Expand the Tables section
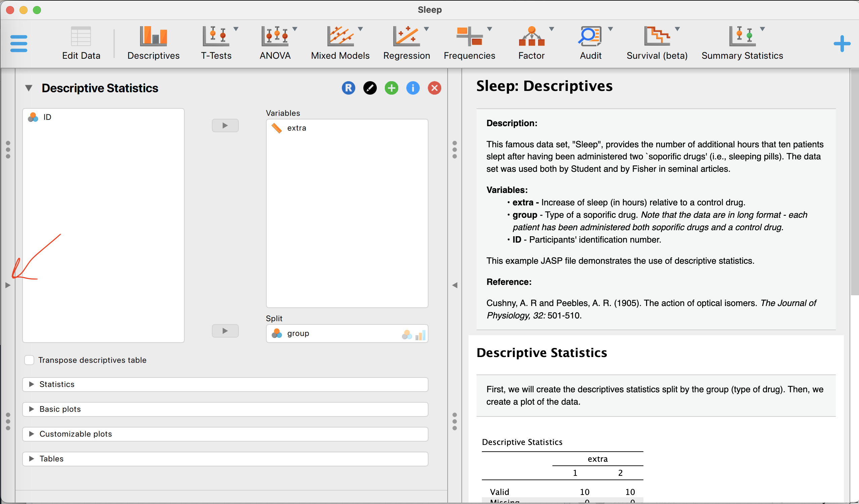This screenshot has width=859, height=504. tap(225, 459)
